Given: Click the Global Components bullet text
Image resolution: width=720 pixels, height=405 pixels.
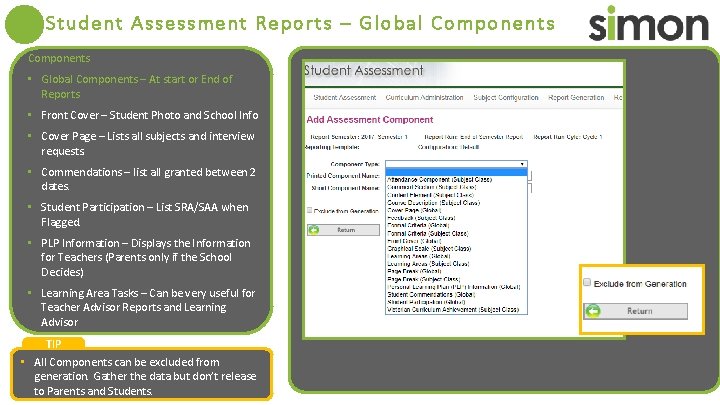Looking at the screenshot, I should point(137,86).
